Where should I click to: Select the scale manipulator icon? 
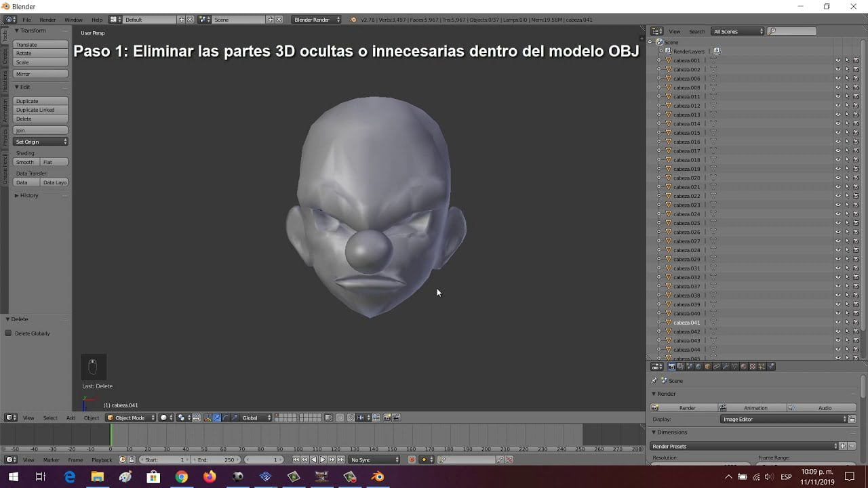[x=234, y=418]
